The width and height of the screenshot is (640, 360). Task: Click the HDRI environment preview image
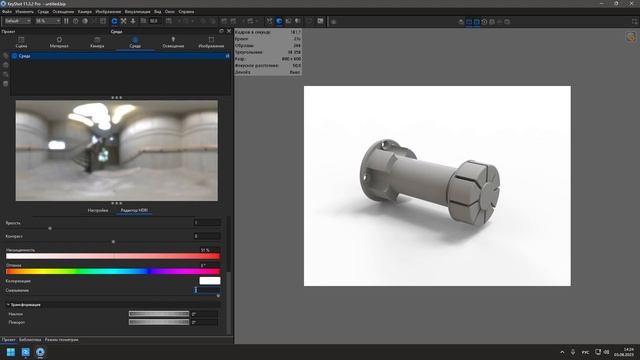coord(117,151)
